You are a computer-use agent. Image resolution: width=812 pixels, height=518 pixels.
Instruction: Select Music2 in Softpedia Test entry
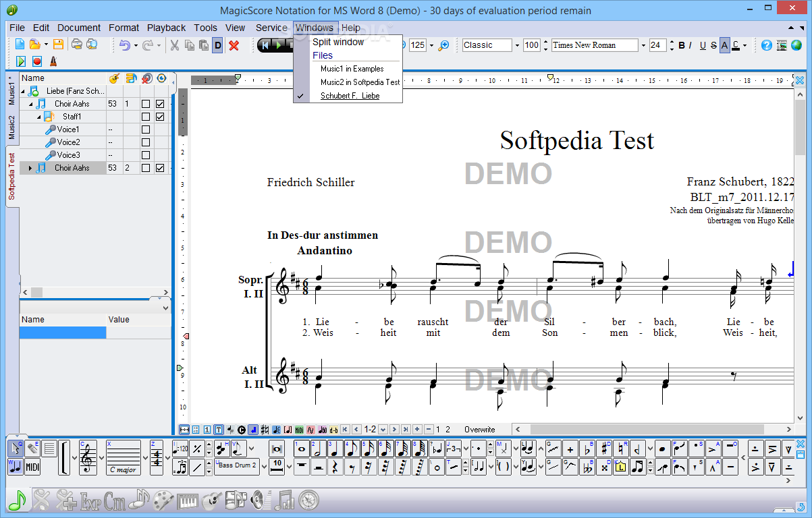360,82
